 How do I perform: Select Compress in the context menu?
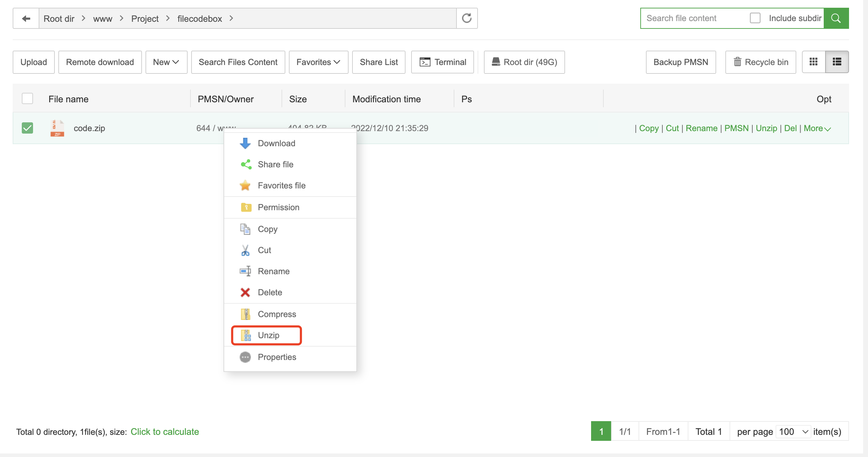point(277,314)
